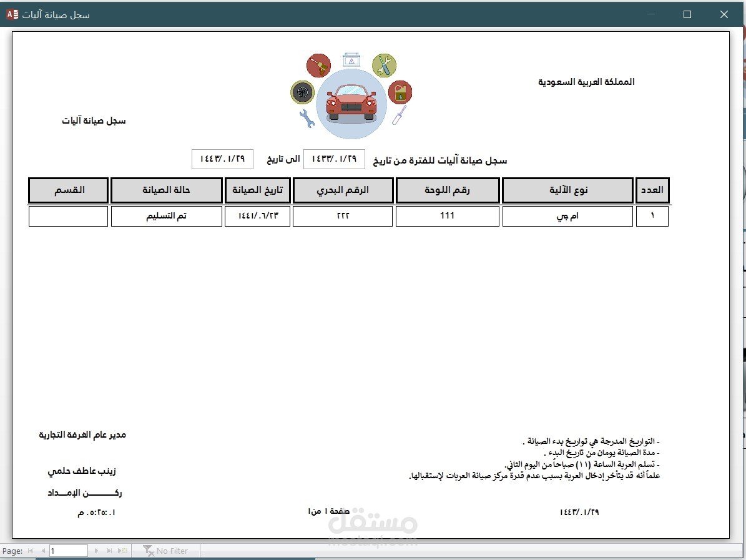This screenshot has height=560, width=746.
Task: Click the car tire icon in logo
Action: click(303, 92)
